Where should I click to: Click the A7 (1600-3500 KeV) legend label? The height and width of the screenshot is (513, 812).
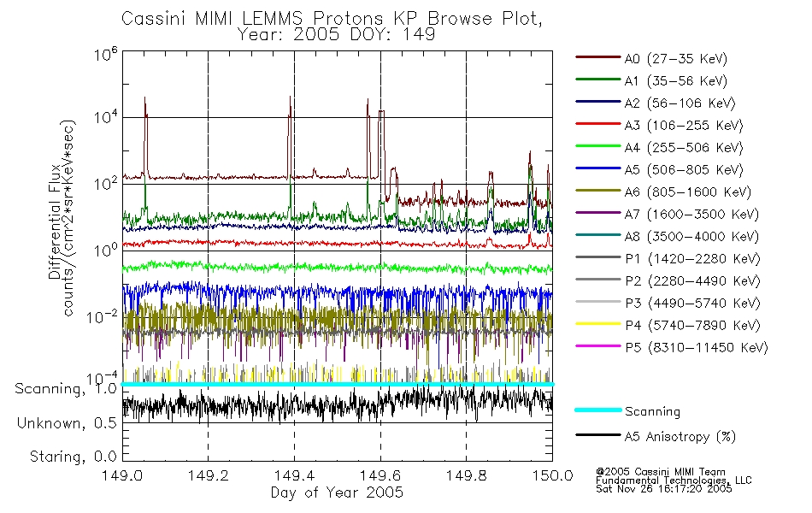[691, 215]
